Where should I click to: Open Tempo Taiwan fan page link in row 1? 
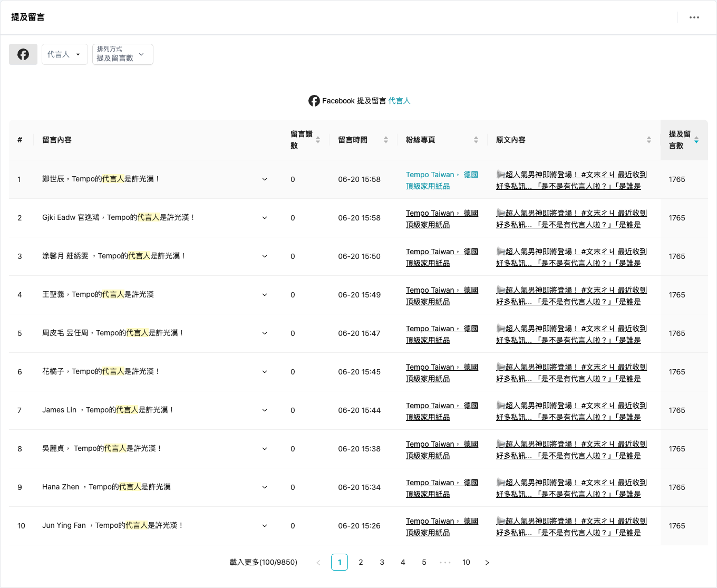[x=442, y=180]
